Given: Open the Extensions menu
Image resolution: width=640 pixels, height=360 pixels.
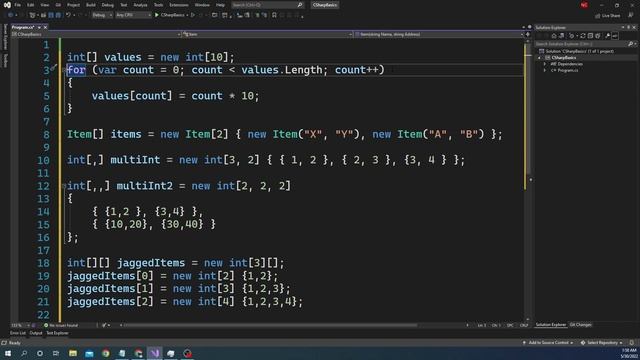Looking at the screenshot, I should 179,5.
